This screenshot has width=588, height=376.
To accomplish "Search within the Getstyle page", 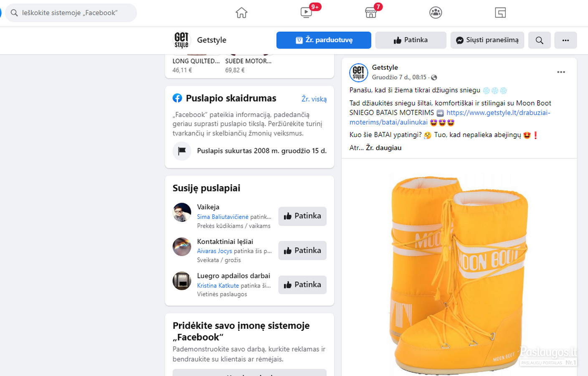I will point(540,40).
